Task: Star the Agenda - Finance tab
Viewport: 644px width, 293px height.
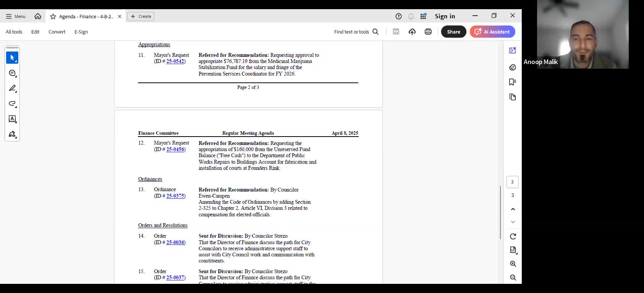Action: click(53, 16)
